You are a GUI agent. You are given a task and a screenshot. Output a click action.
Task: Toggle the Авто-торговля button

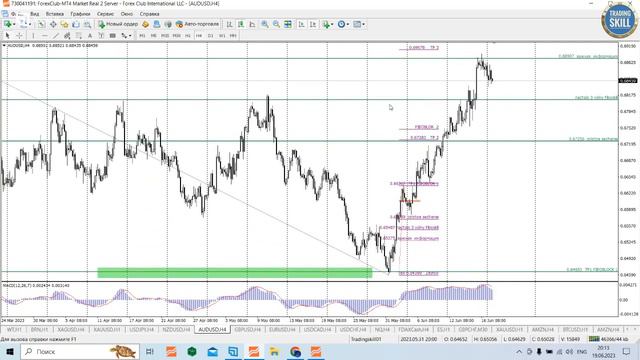pos(198,24)
